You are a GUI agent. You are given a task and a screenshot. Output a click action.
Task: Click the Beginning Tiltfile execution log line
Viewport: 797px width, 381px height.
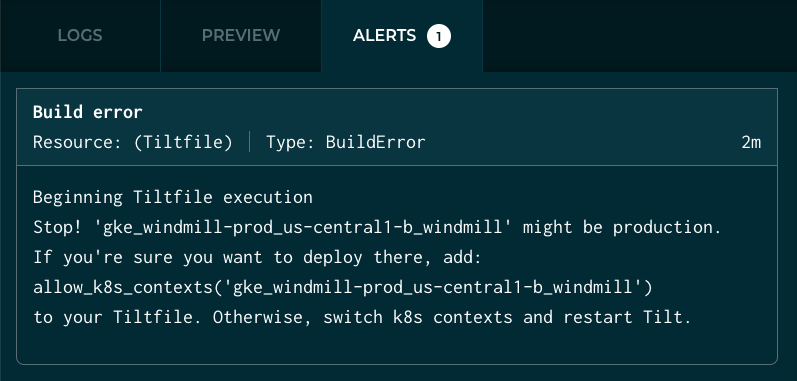click(173, 197)
